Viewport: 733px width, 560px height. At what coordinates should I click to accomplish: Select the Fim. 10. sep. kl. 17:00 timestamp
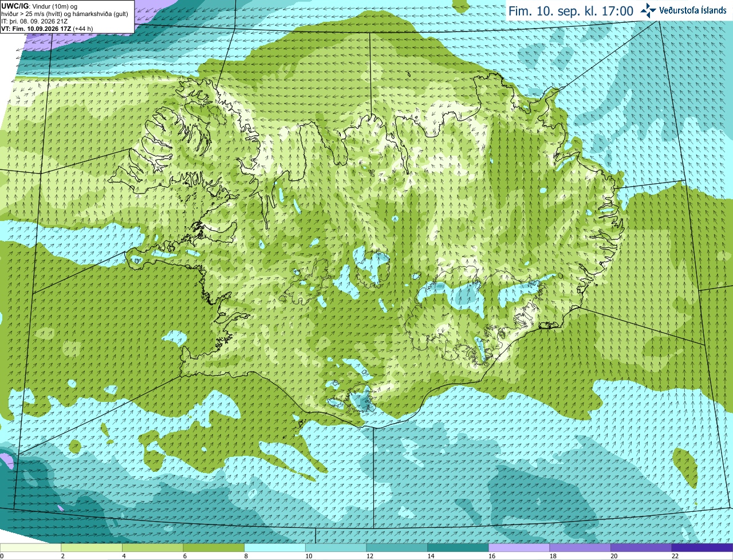571,11
